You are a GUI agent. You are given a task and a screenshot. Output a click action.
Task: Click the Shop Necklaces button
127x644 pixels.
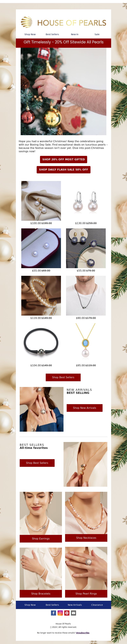pyautogui.click(x=86, y=538)
